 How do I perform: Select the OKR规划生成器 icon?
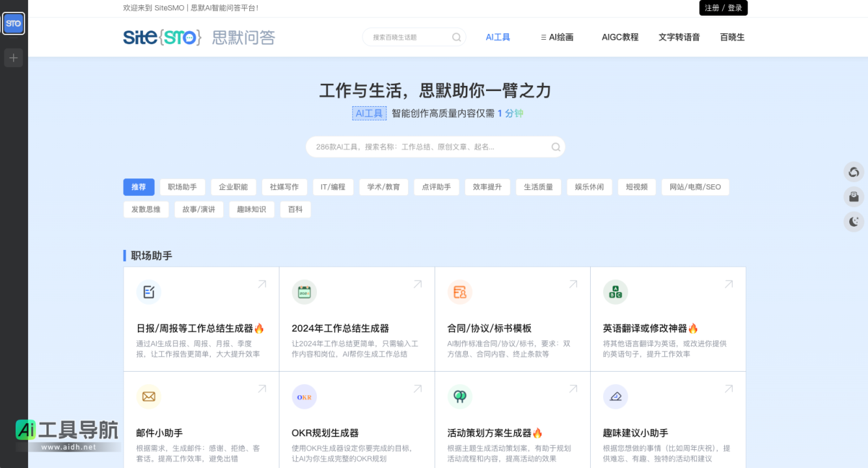[305, 396]
